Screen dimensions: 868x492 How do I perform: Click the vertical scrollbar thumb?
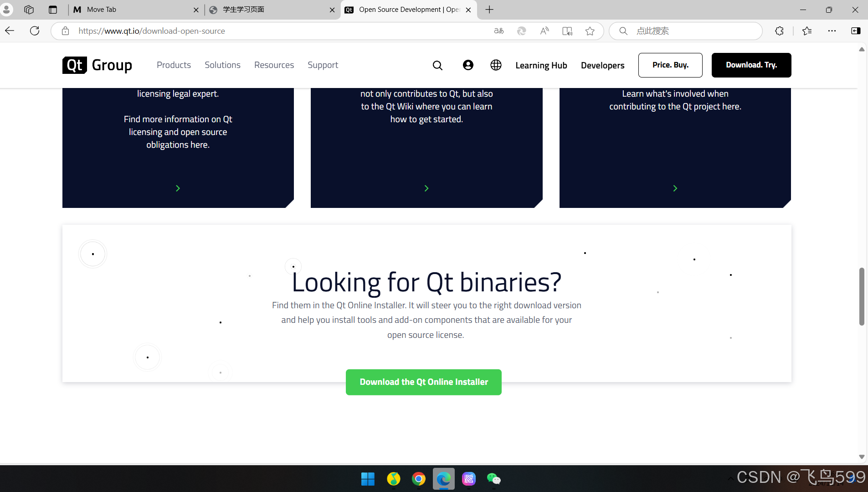tap(862, 296)
